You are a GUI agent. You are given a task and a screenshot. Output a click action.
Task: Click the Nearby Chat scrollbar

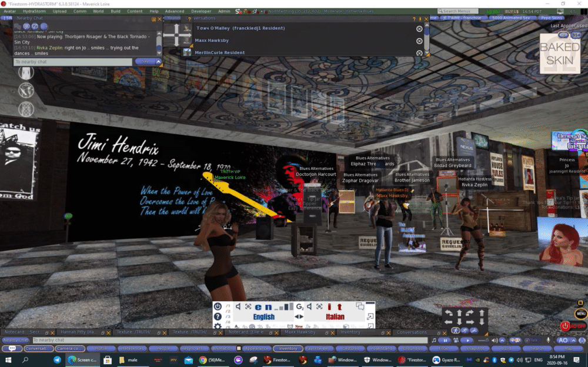coord(159,44)
